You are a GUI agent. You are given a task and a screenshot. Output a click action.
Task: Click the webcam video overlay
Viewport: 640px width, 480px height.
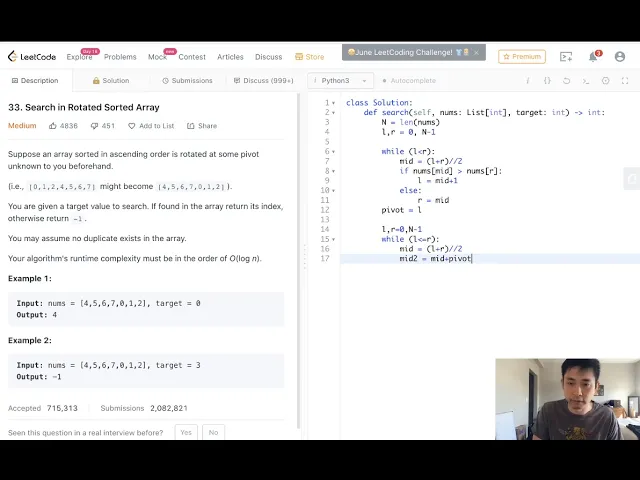coord(567,399)
